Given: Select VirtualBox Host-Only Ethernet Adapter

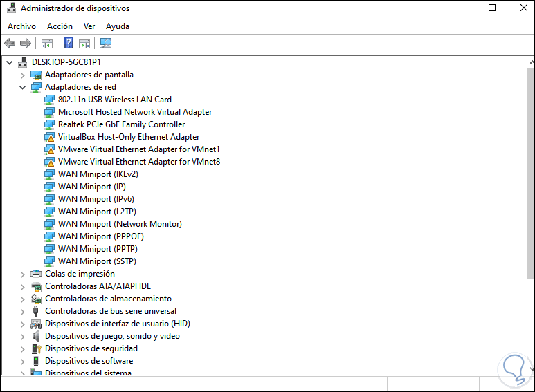Looking at the screenshot, I should pyautogui.click(x=129, y=137).
